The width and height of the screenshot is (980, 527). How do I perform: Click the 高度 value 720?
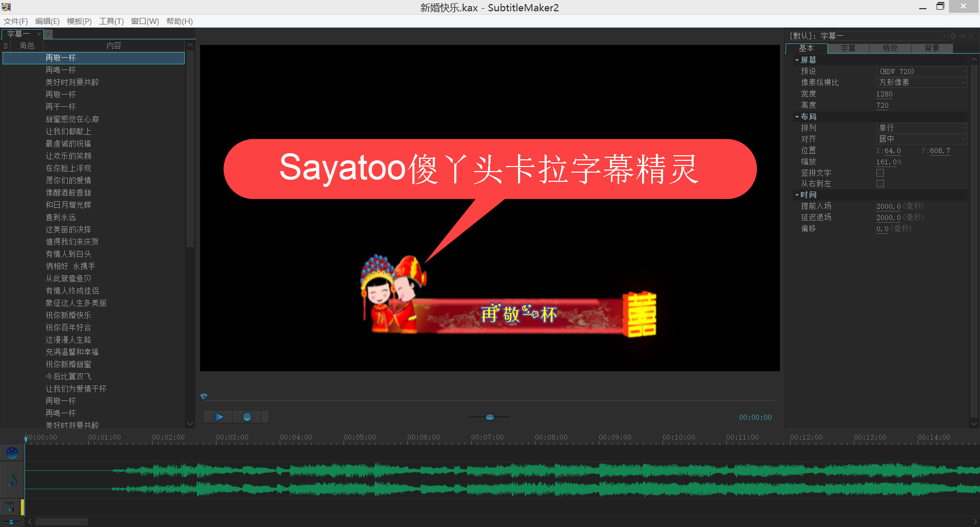click(882, 106)
